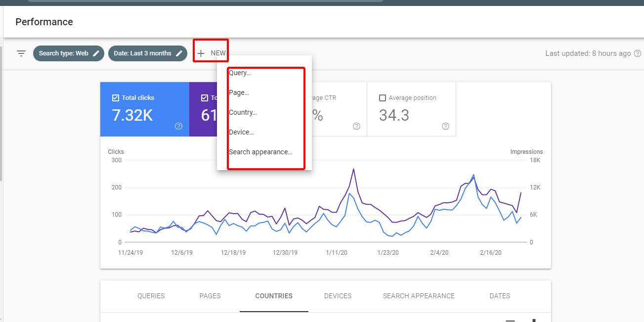The height and width of the screenshot is (322, 644).
Task: Open the Search type: Web filter chip
Action: [64, 53]
